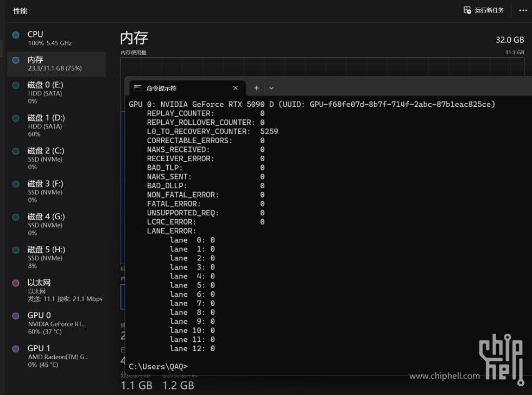Click the 32.0 GB total memory value

[x=510, y=40]
